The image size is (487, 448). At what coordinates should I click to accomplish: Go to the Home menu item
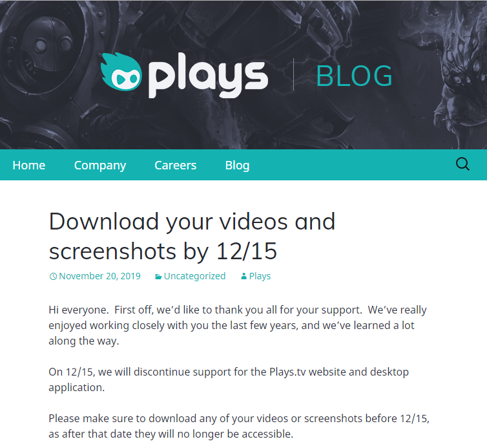pyautogui.click(x=29, y=165)
